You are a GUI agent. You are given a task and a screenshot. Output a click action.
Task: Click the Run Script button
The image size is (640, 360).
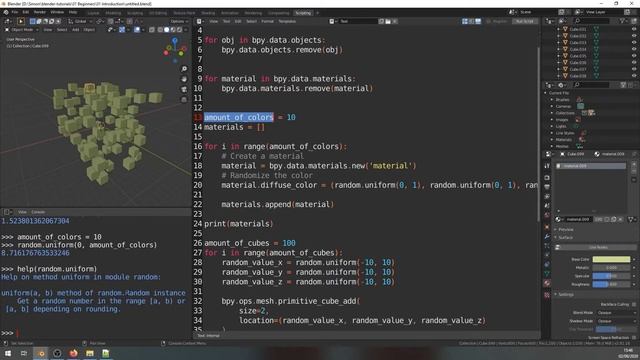pyautogui.click(x=524, y=21)
